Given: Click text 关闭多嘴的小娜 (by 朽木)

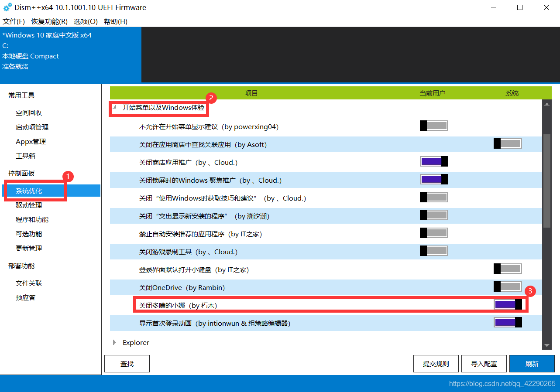Looking at the screenshot, I should point(178,305).
